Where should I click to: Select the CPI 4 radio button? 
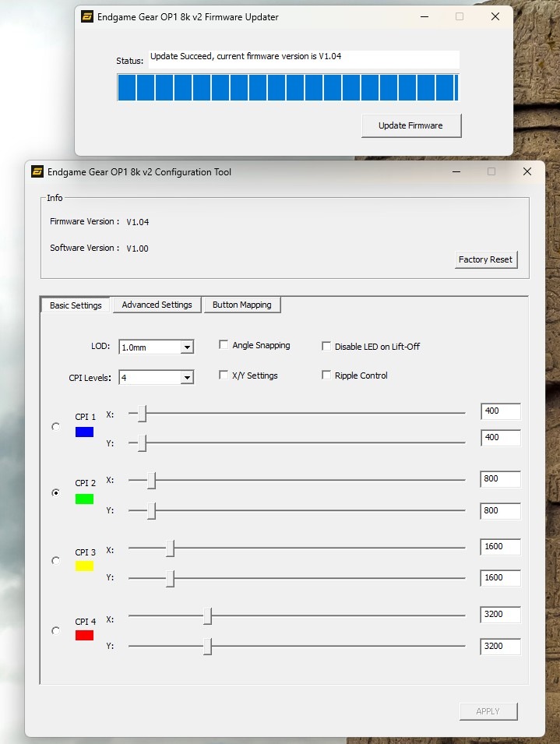tap(55, 630)
